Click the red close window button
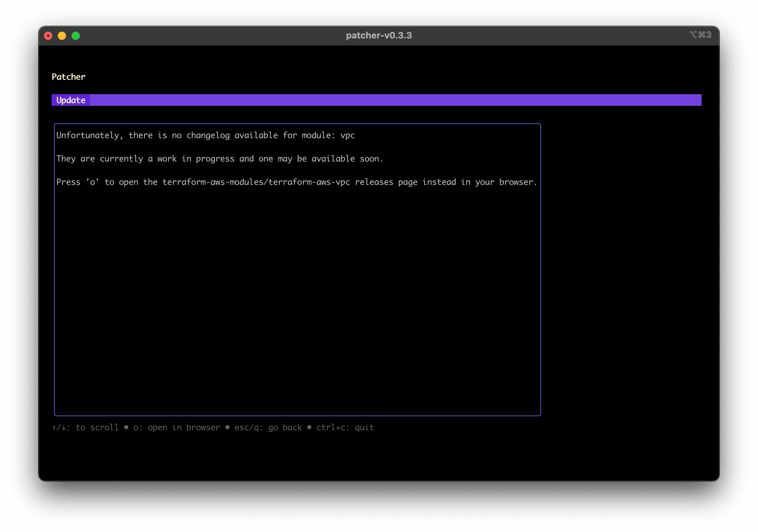The image size is (758, 532). (48, 36)
